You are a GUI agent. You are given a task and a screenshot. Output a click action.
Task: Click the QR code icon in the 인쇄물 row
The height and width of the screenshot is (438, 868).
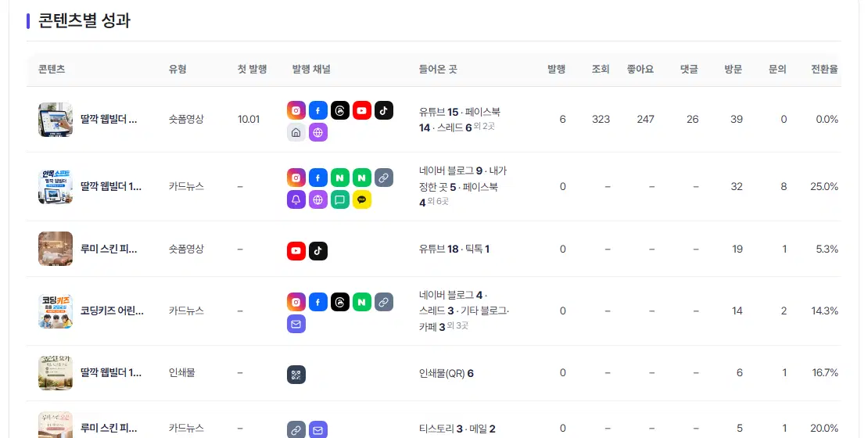coord(296,375)
